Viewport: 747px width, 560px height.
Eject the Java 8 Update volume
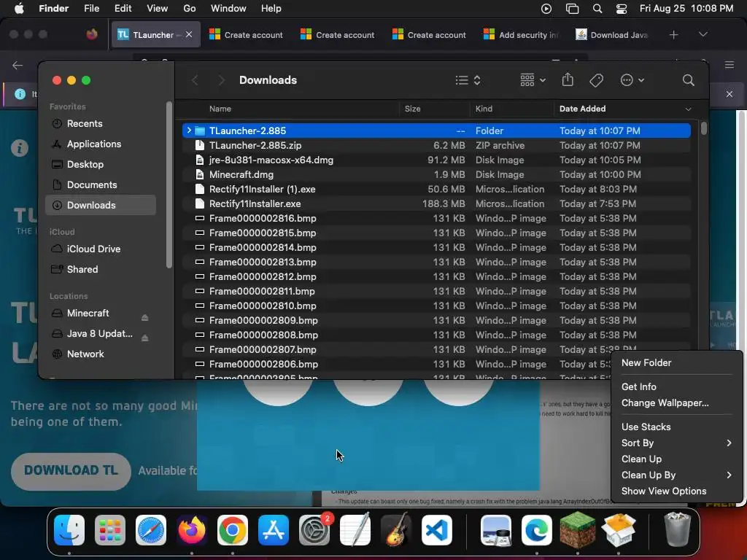[x=145, y=338]
